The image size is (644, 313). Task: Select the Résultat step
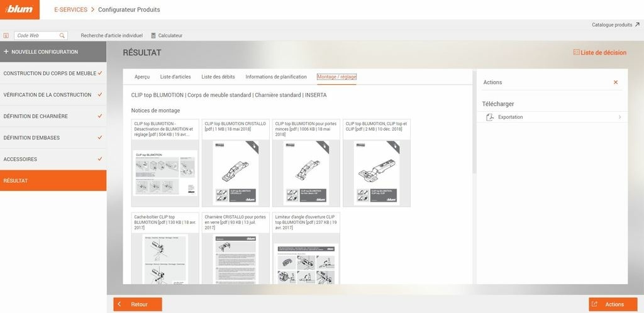pos(53,180)
